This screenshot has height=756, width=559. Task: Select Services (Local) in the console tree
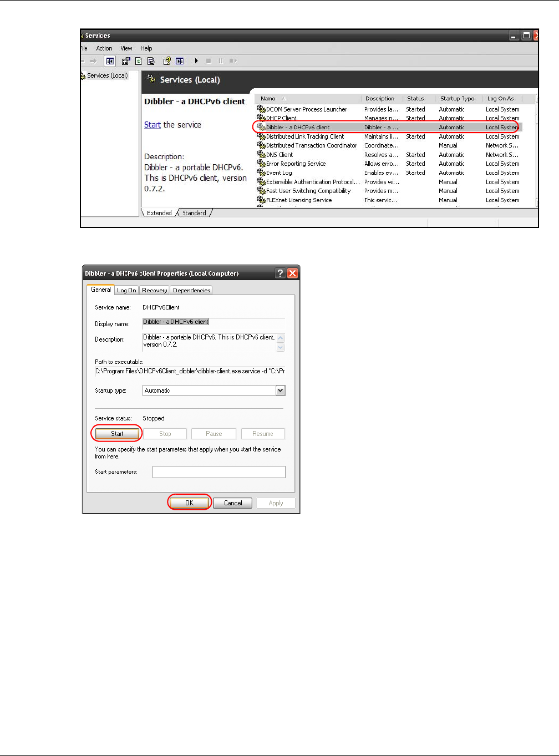click(x=107, y=75)
